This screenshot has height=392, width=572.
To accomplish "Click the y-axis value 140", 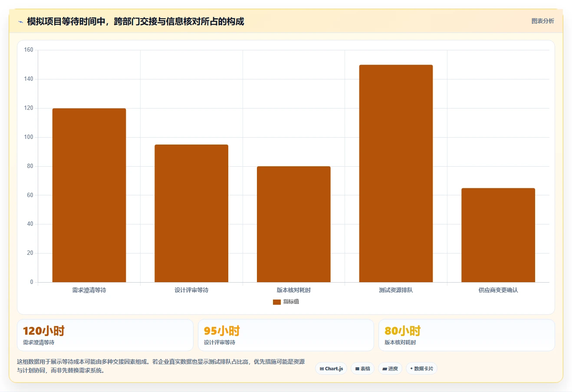I will (x=29, y=79).
